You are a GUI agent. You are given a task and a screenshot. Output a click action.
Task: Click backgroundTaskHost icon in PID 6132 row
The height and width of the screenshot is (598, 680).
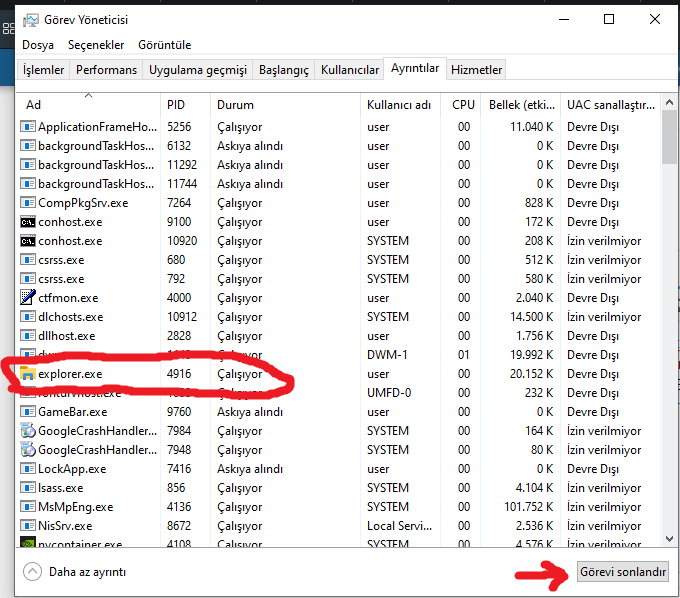[28, 146]
